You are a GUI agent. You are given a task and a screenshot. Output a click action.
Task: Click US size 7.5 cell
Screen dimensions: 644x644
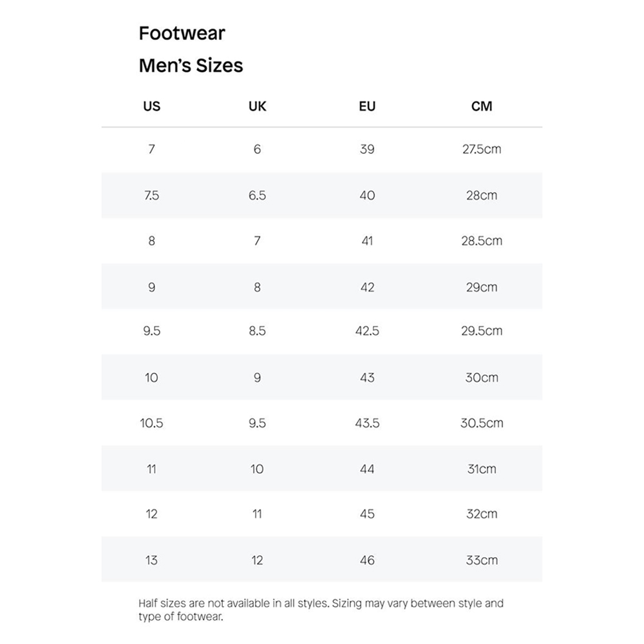(151, 195)
